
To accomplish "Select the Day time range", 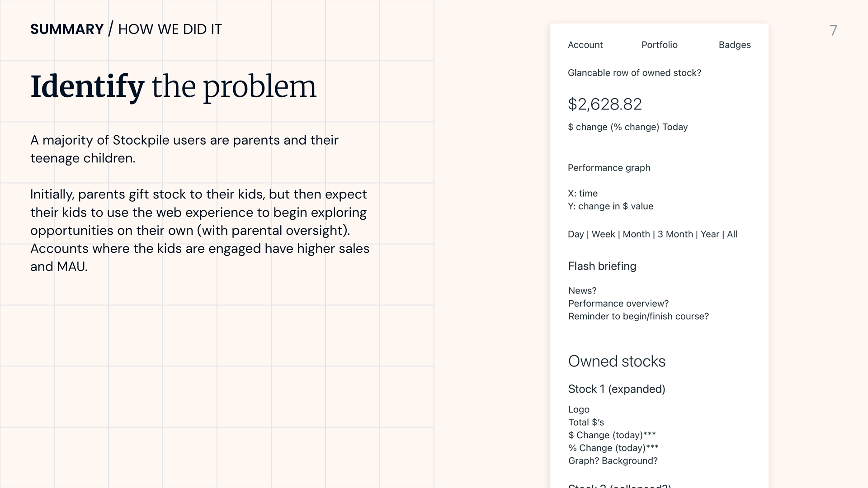I will pos(576,234).
